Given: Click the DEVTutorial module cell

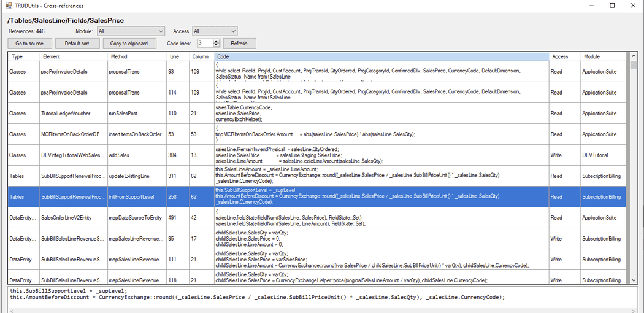Looking at the screenshot, I should (x=604, y=155).
